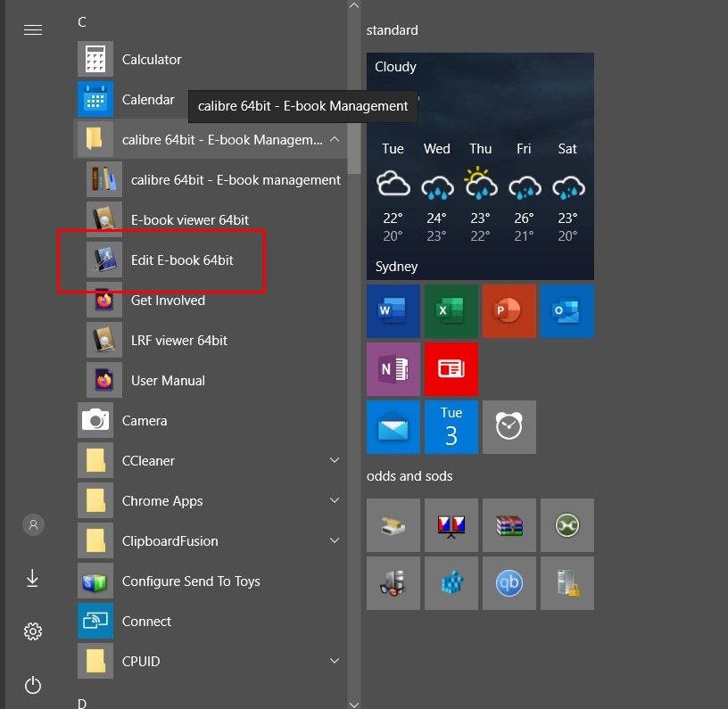728x709 pixels.
Task: Launch the Camera app
Action: pyautogui.click(x=210, y=420)
